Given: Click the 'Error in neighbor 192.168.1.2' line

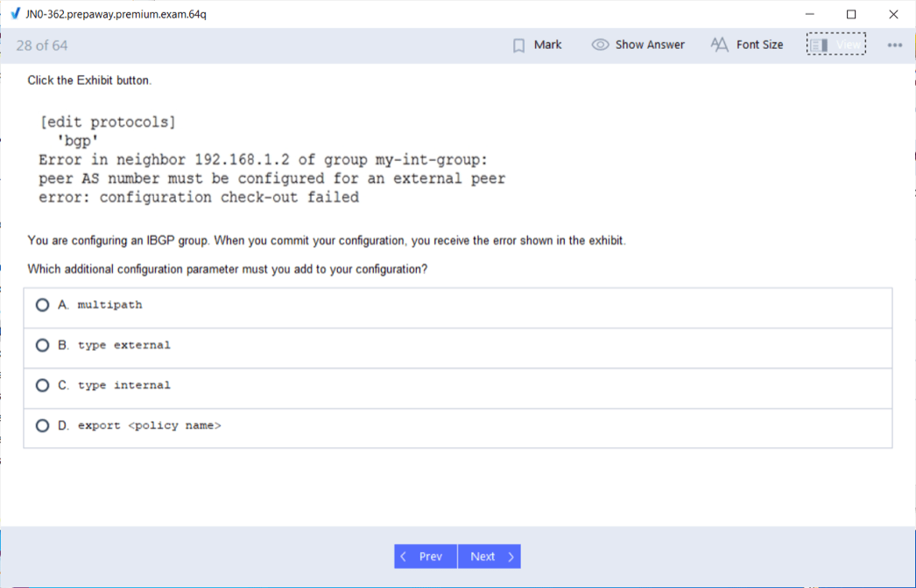Looking at the screenshot, I should (x=263, y=159).
